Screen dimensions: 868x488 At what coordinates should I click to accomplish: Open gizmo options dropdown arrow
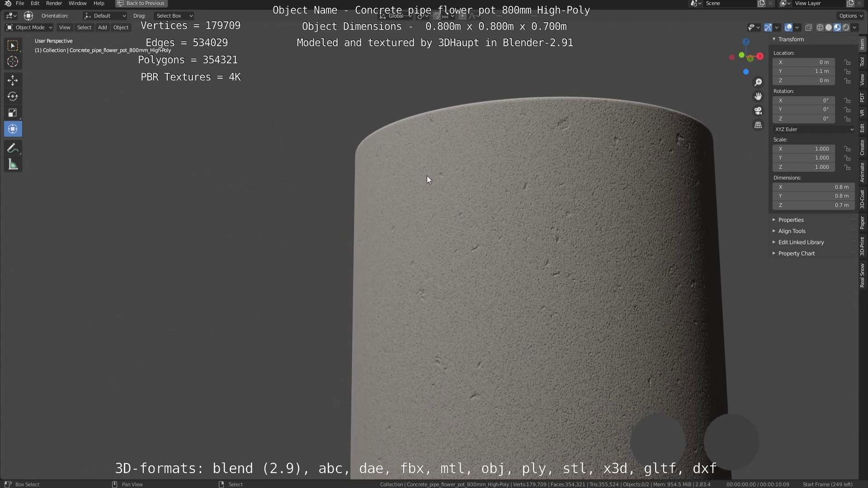coord(777,28)
